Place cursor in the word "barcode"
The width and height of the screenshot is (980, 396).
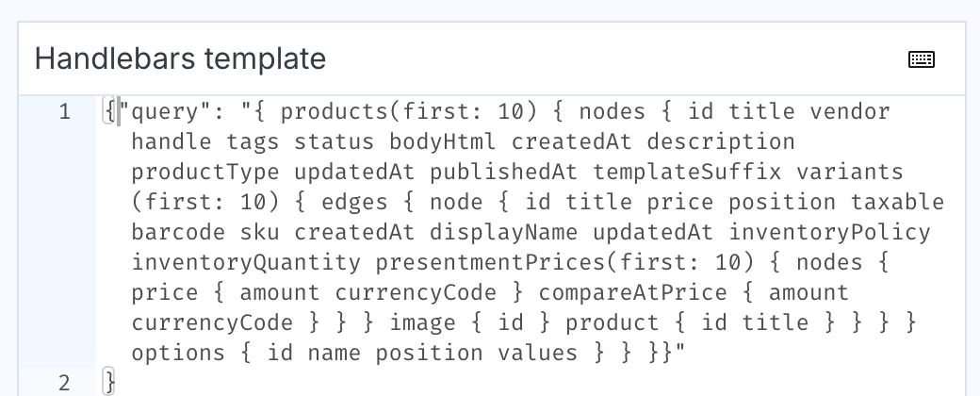(x=178, y=232)
